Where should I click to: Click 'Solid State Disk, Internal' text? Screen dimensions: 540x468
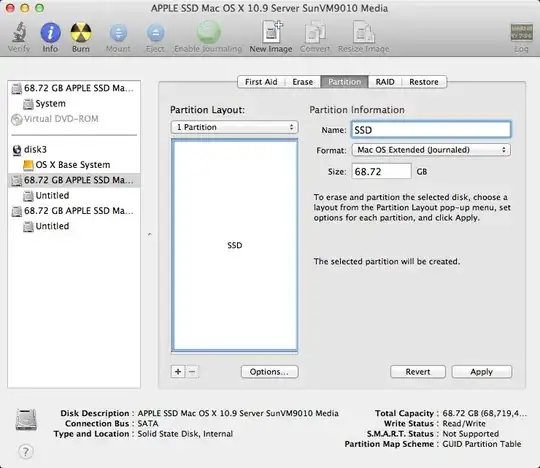point(185,434)
